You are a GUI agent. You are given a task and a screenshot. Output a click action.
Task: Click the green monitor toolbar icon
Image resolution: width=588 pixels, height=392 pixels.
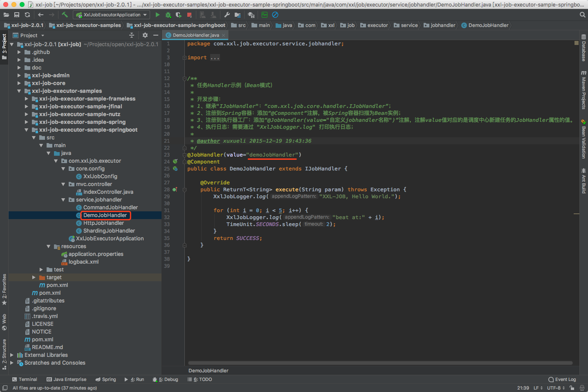point(265,15)
